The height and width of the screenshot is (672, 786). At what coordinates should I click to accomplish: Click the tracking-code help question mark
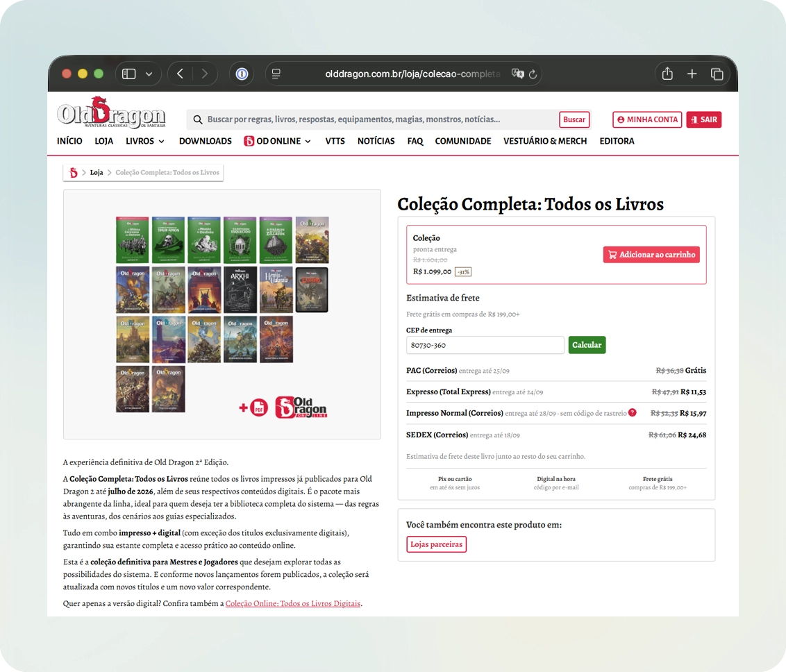coord(632,413)
